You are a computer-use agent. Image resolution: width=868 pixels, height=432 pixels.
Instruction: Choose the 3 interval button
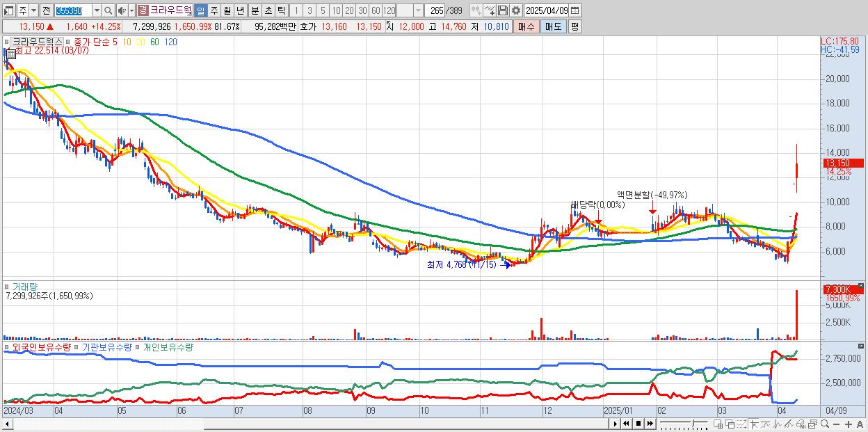(310, 10)
